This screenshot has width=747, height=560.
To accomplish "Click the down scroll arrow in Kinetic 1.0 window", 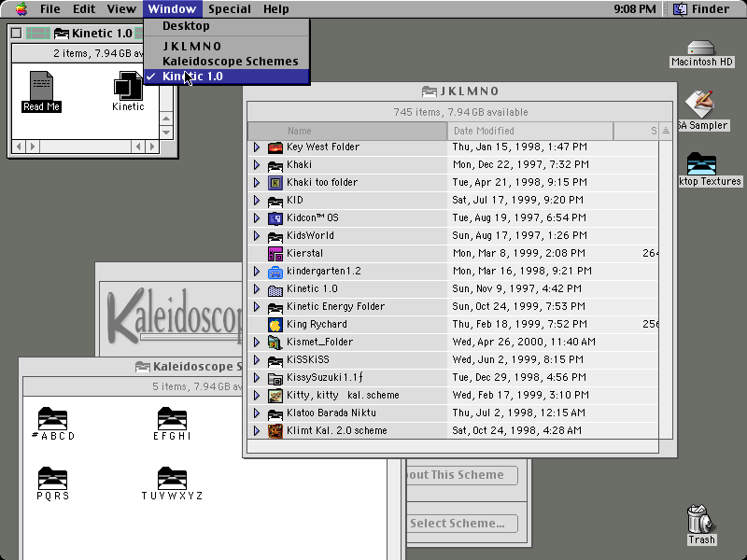I will (166, 132).
